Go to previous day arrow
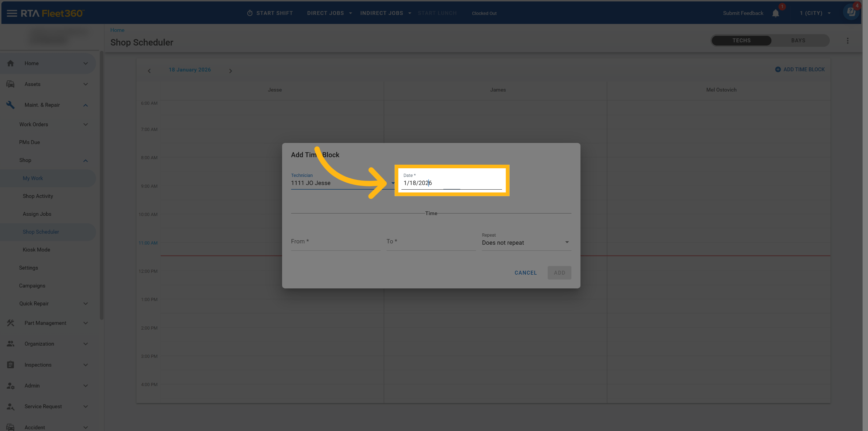Screen dimensions: 868x431 point(149,71)
